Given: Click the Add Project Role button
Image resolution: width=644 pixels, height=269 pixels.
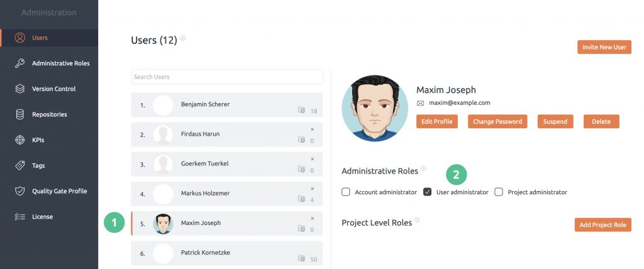Looking at the screenshot, I should point(602,224).
